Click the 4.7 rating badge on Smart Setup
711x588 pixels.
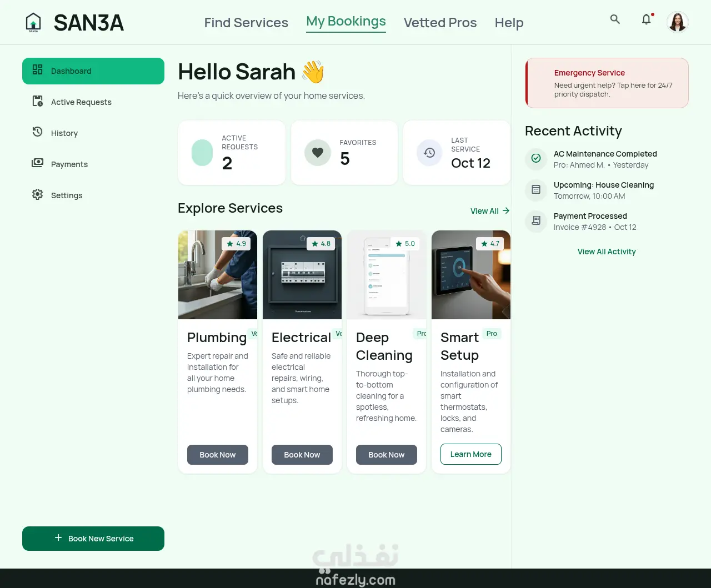click(x=490, y=244)
